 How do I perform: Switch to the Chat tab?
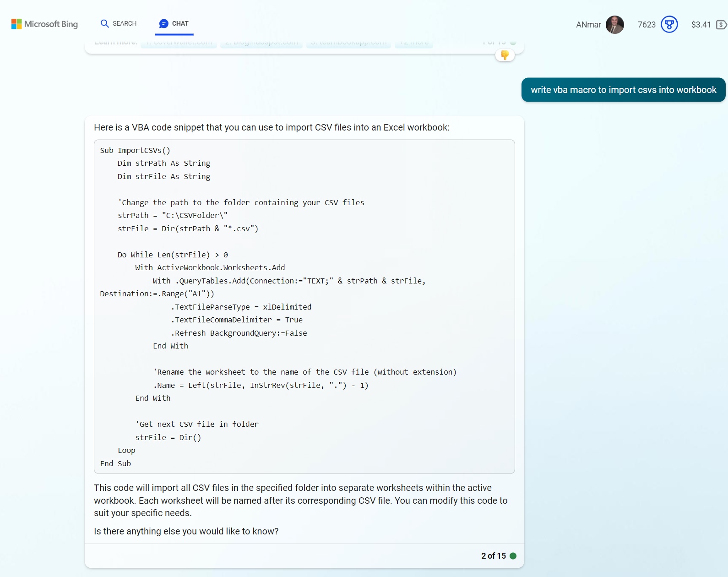174,23
